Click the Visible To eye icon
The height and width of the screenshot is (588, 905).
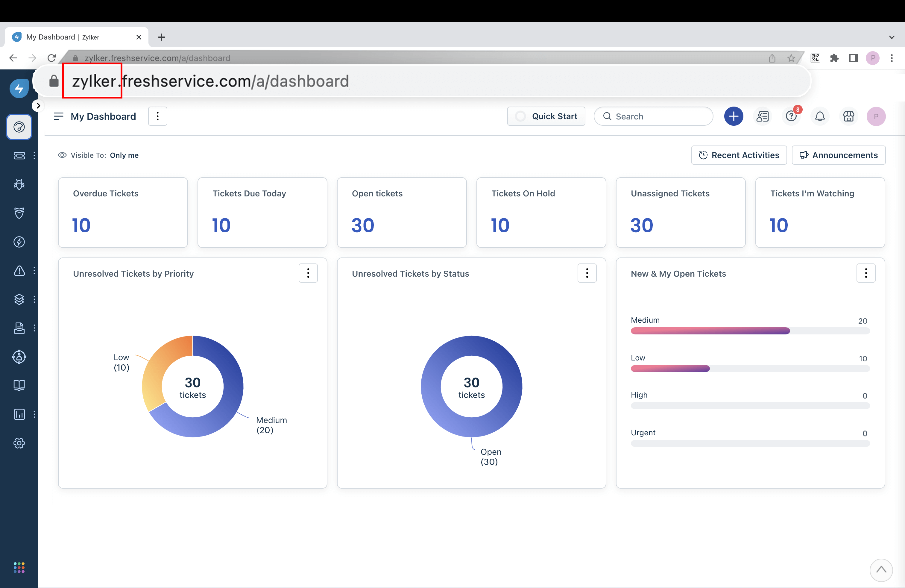[62, 155]
